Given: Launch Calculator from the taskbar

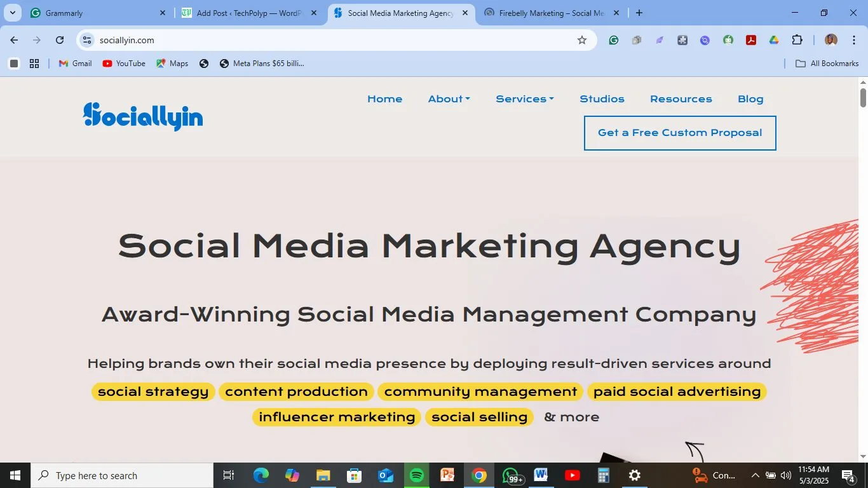Looking at the screenshot, I should (603, 475).
